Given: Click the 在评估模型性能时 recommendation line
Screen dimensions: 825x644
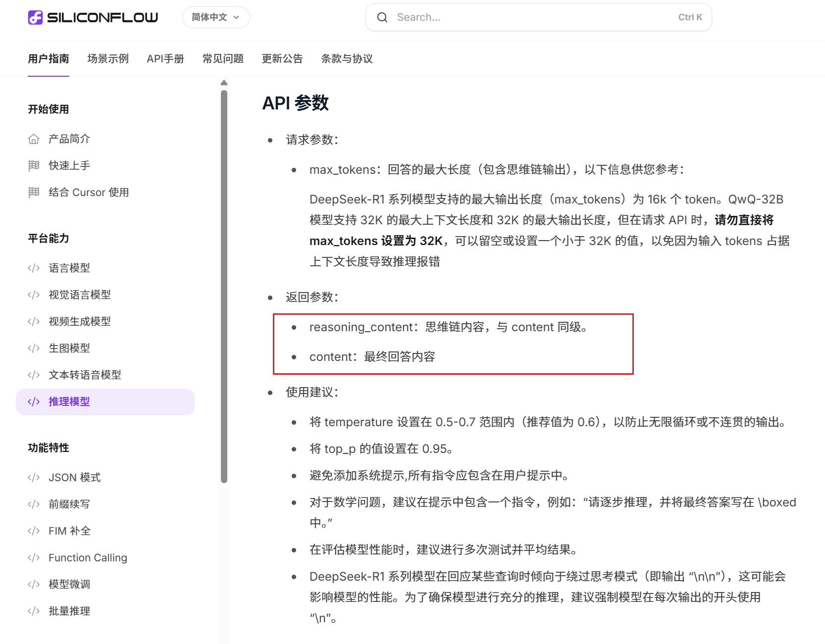Looking at the screenshot, I should [x=443, y=550].
